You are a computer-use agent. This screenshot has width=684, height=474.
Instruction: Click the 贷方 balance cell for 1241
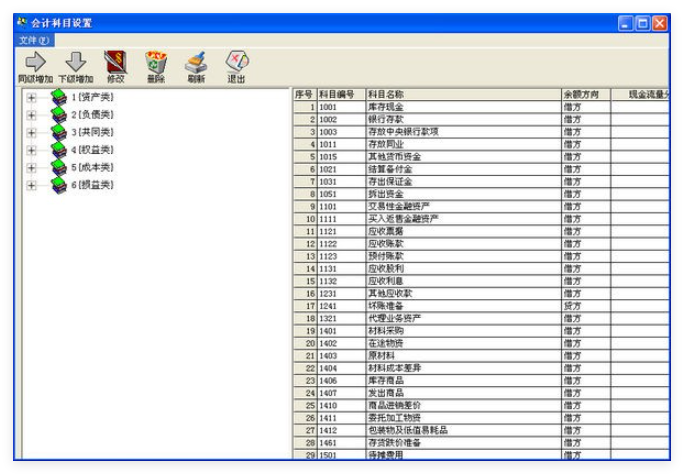[x=586, y=306]
